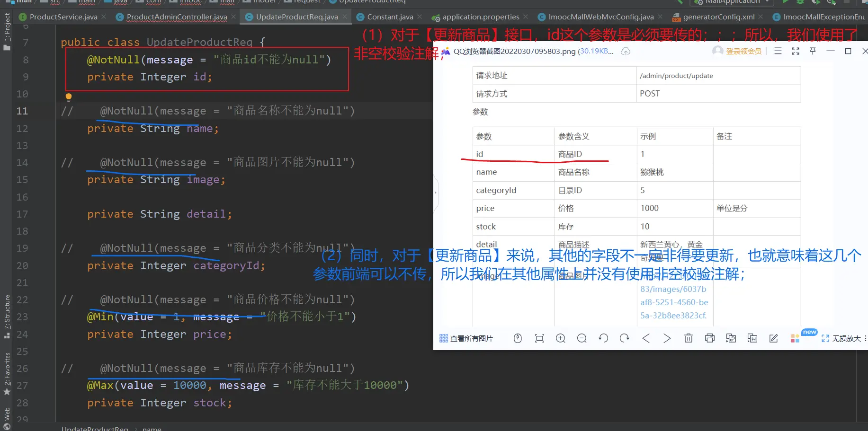Click the @Max annotation on line 27
The width and height of the screenshot is (868, 431).
(x=100, y=386)
